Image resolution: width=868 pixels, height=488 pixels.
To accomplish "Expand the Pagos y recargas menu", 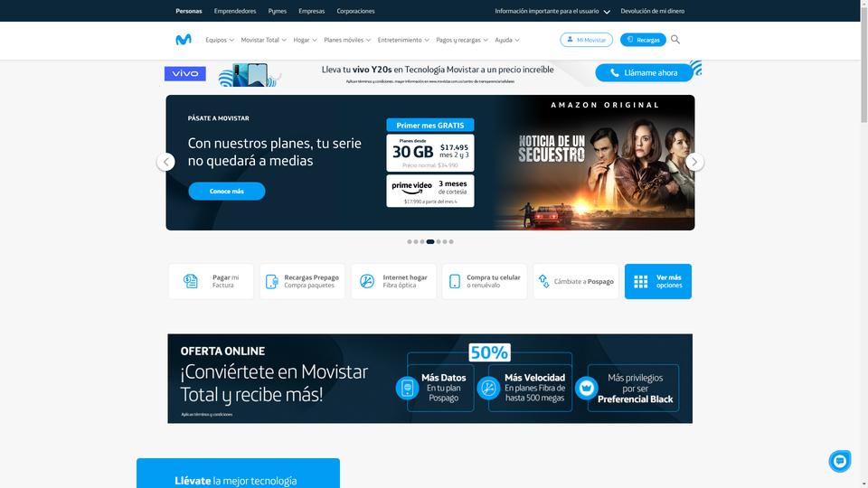I will [462, 40].
